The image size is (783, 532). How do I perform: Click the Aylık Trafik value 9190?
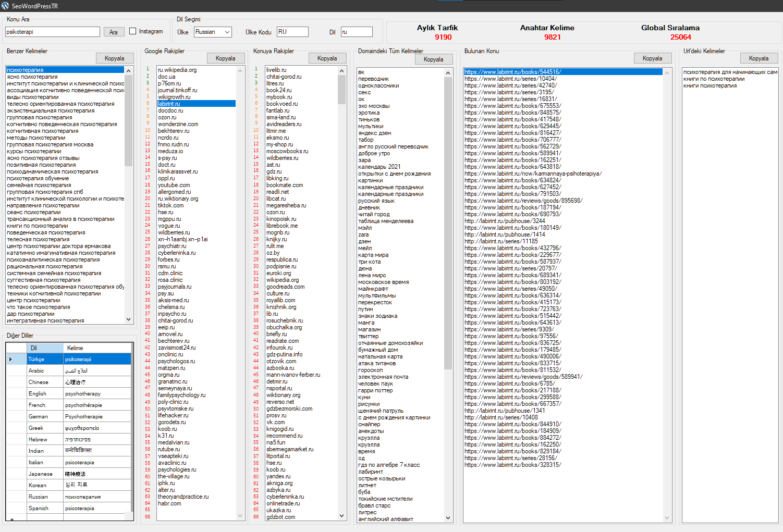(443, 37)
